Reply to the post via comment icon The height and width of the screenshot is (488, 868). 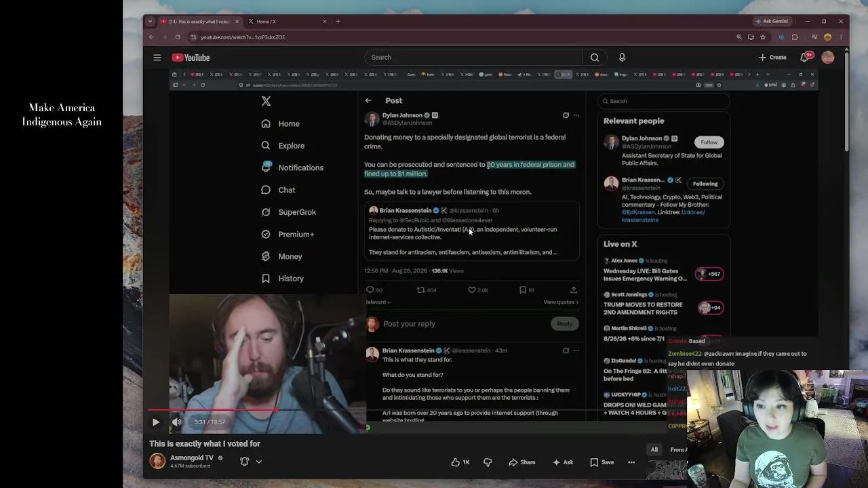(x=370, y=290)
